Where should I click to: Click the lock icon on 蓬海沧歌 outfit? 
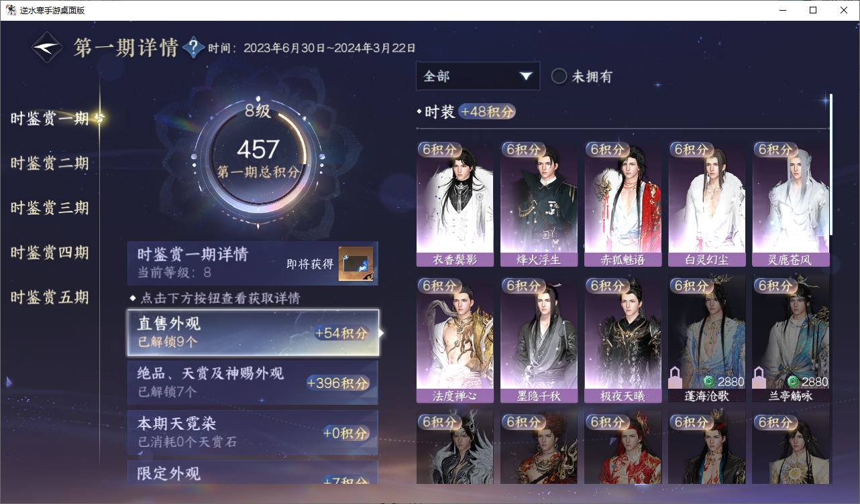coord(676,379)
